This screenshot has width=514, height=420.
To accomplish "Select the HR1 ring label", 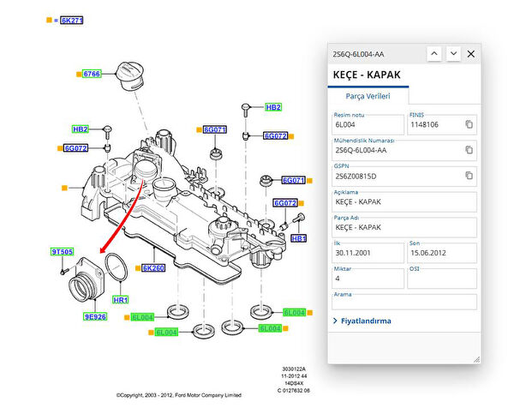I will pos(120,300).
